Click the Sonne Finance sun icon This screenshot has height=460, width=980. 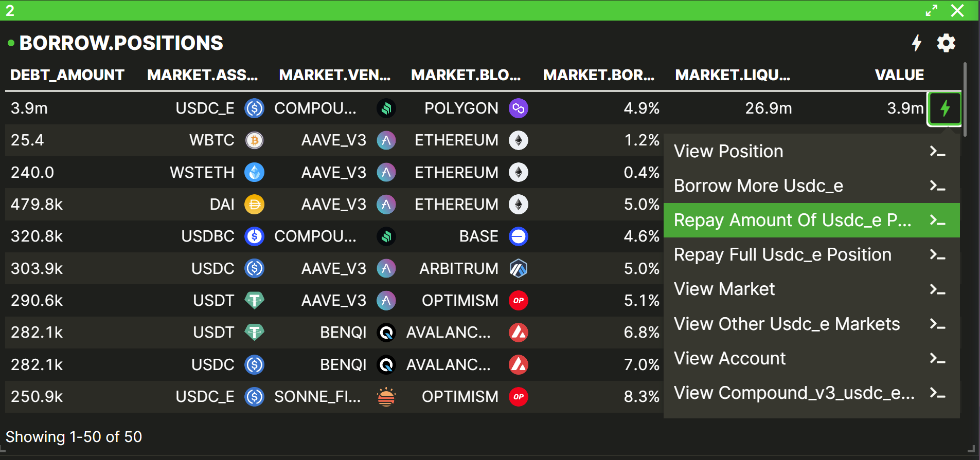(x=386, y=397)
